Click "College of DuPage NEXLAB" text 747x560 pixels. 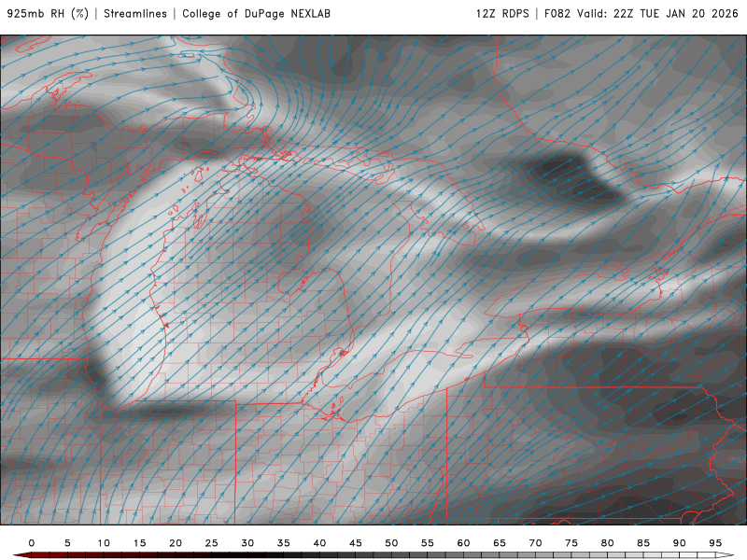pyautogui.click(x=256, y=14)
